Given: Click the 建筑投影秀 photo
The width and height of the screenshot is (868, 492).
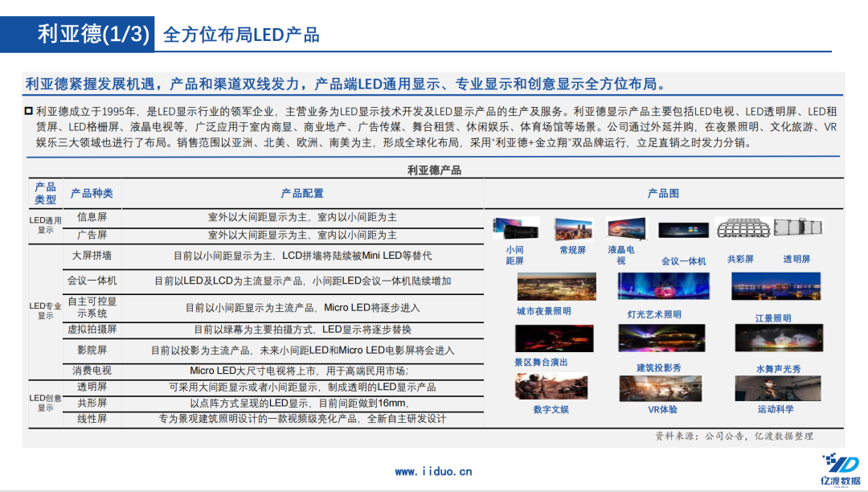Looking at the screenshot, I should coord(661,338).
